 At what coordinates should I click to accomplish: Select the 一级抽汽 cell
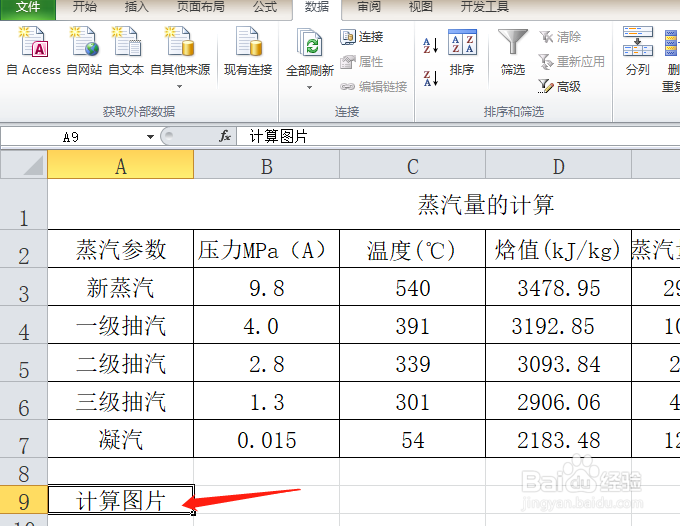pos(121,325)
